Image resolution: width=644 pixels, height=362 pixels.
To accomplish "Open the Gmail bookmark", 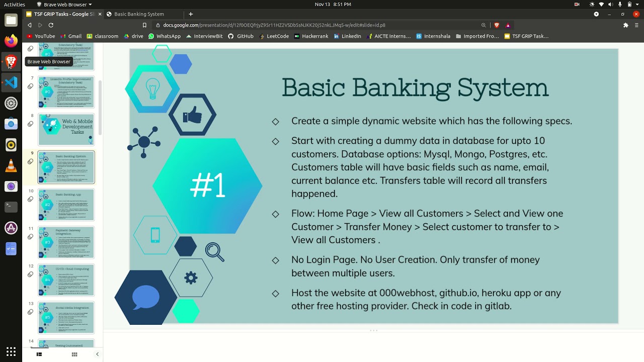I will coord(71,36).
